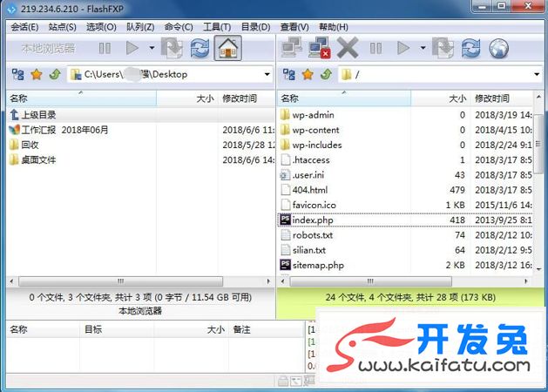Select the wp-content folder

point(406,130)
